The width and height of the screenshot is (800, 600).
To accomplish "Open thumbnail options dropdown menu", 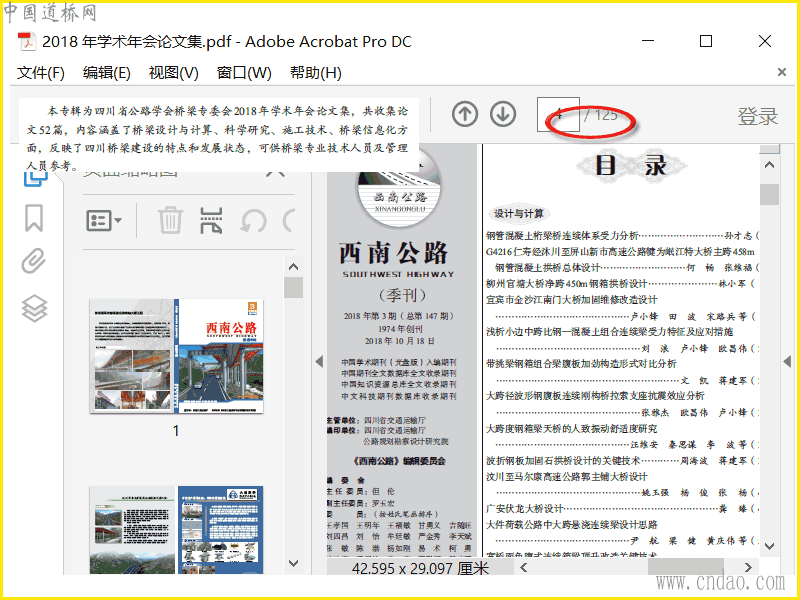I will click(x=104, y=220).
